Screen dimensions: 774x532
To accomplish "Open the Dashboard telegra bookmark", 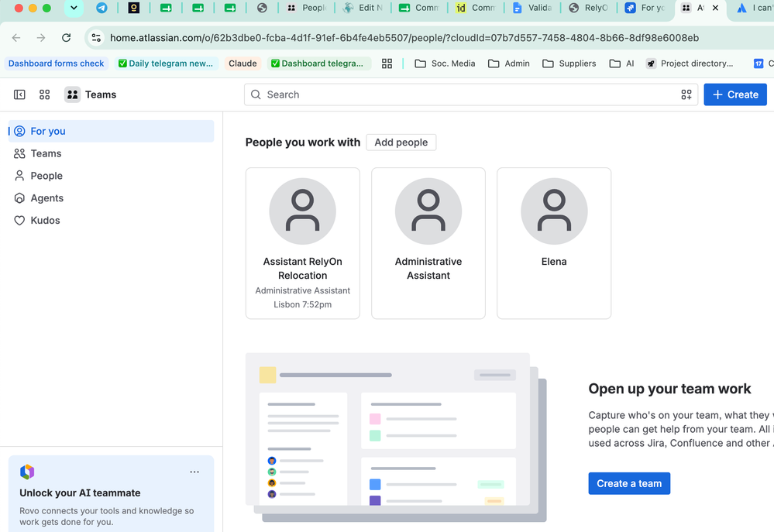I will click(318, 63).
